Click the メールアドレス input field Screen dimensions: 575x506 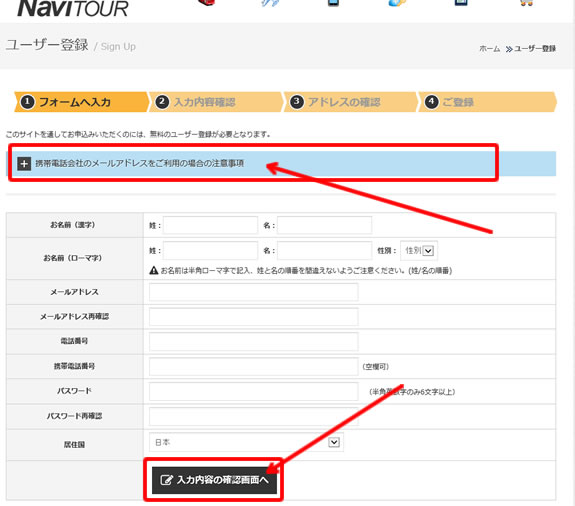click(253, 292)
